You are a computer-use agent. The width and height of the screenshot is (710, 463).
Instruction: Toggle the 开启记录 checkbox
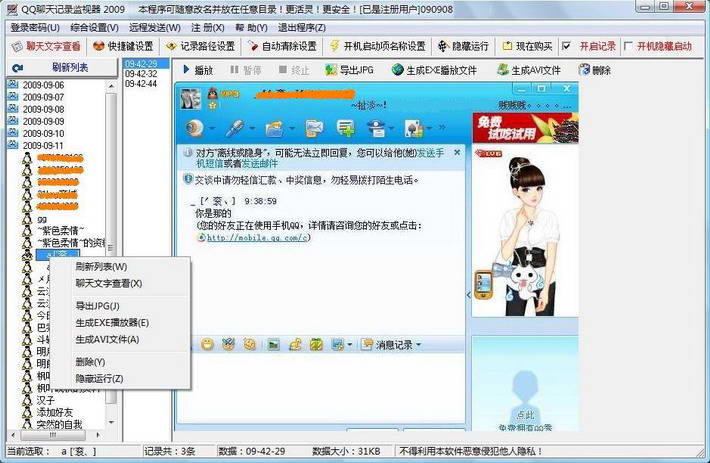point(566,46)
